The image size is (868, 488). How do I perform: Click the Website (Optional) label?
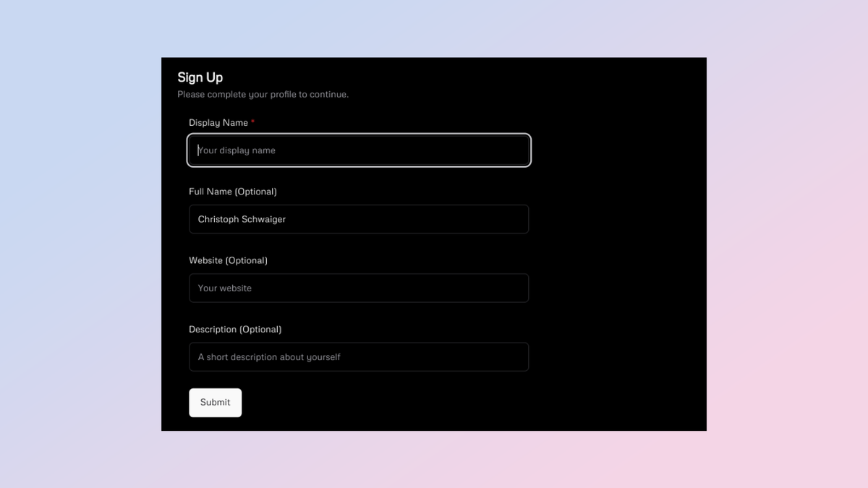tap(228, 260)
